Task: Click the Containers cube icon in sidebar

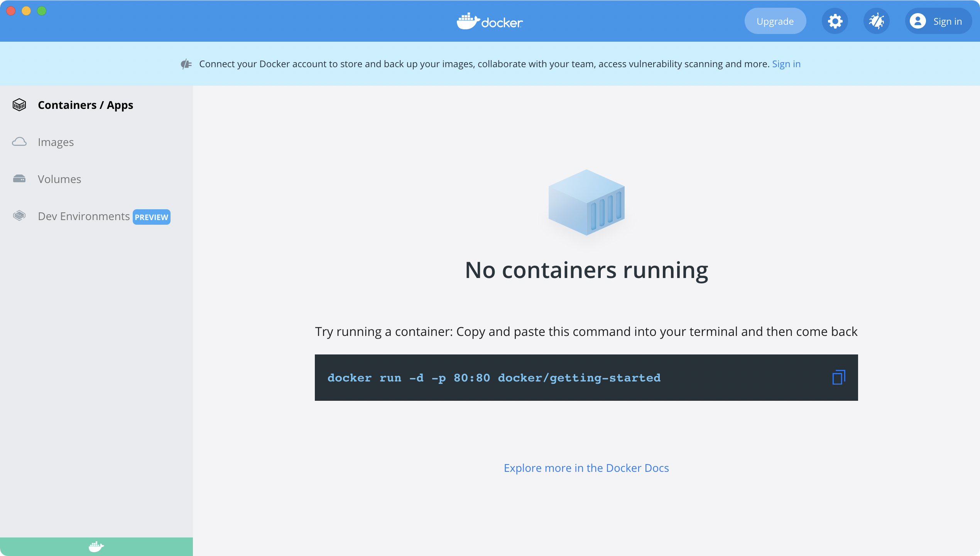Action: point(19,105)
